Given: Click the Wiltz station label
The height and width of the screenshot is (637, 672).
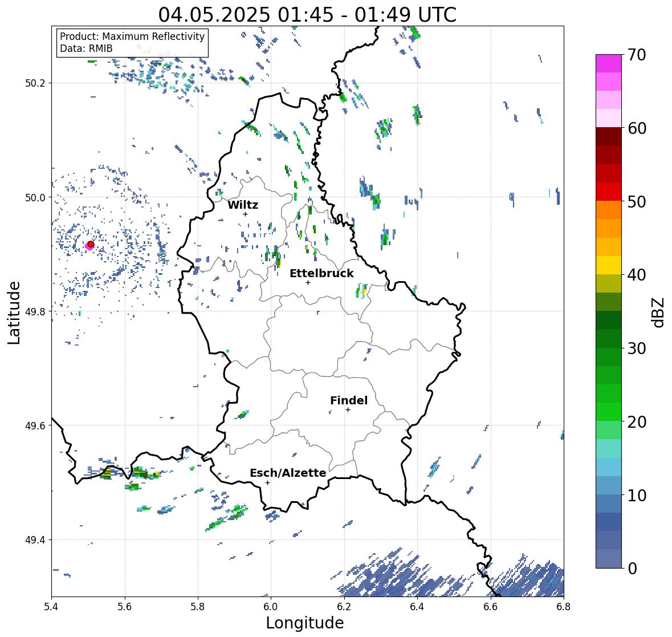Looking at the screenshot, I should pyautogui.click(x=243, y=205).
